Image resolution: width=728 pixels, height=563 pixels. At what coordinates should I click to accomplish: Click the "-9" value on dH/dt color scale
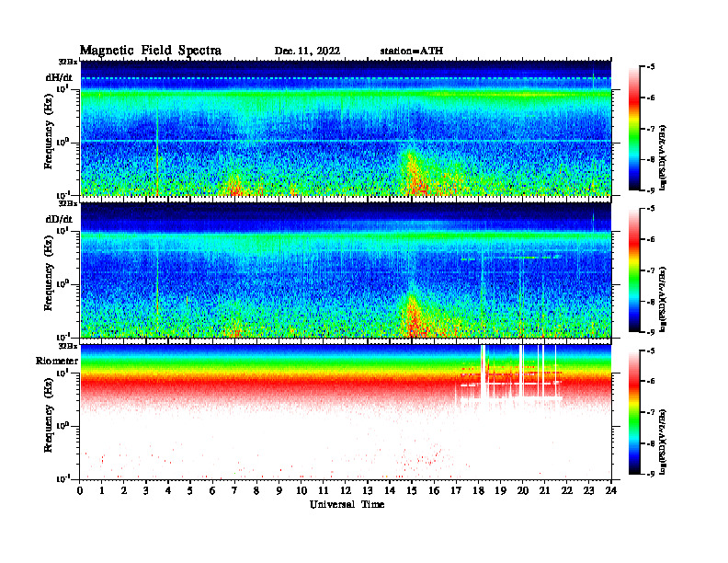coord(650,190)
